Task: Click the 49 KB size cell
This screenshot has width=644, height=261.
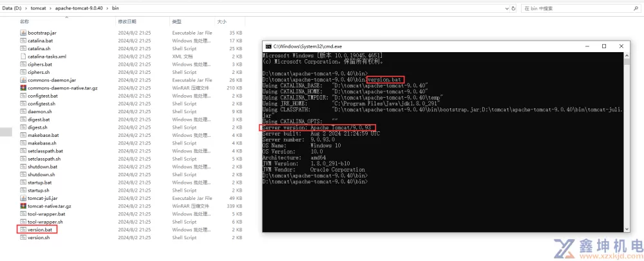Action: (236, 198)
